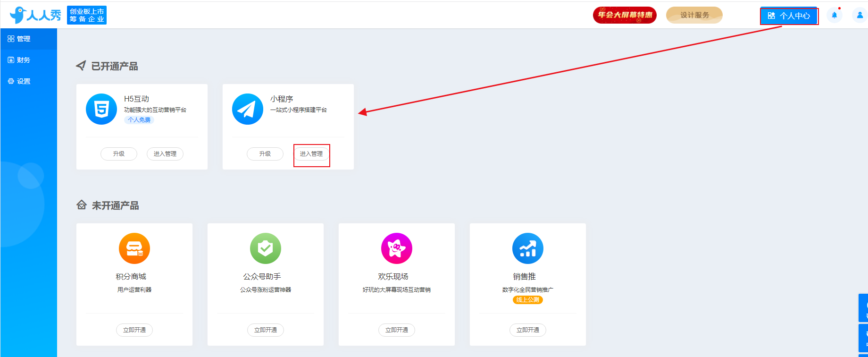
Task: Click the 欢乐现场 title
Action: [393, 276]
